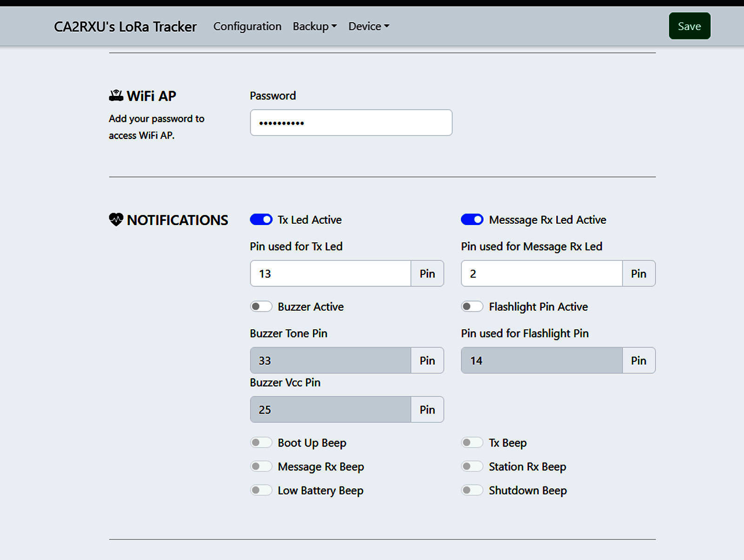Click the WiFi AP router icon
Screen dimensions: 744x560
(x=116, y=96)
